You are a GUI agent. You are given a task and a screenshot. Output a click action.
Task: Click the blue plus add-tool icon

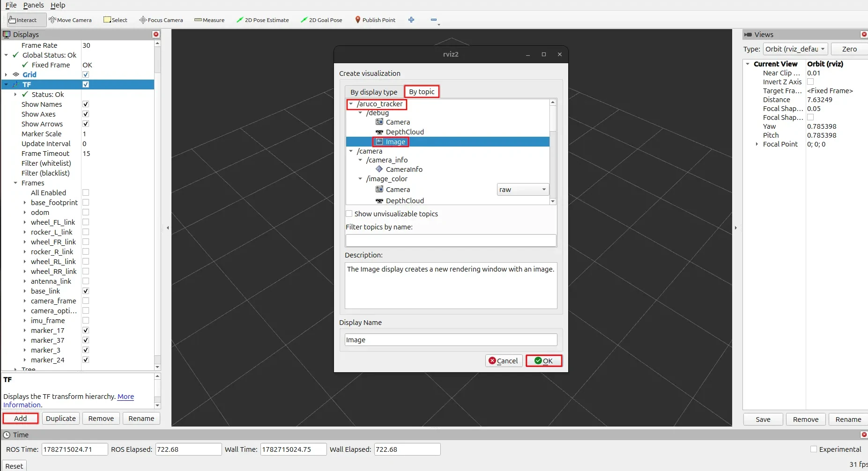(x=411, y=20)
